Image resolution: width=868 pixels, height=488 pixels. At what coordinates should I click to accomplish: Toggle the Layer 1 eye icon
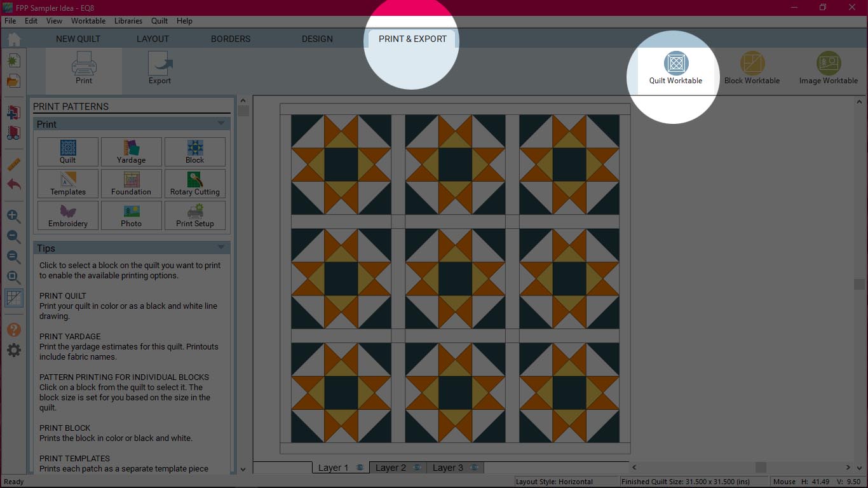[360, 468]
